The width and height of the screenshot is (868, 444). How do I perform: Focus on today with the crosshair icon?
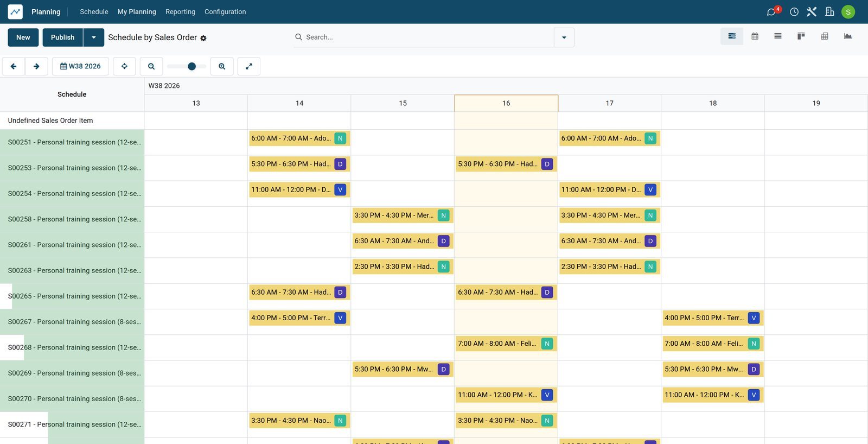click(x=124, y=66)
